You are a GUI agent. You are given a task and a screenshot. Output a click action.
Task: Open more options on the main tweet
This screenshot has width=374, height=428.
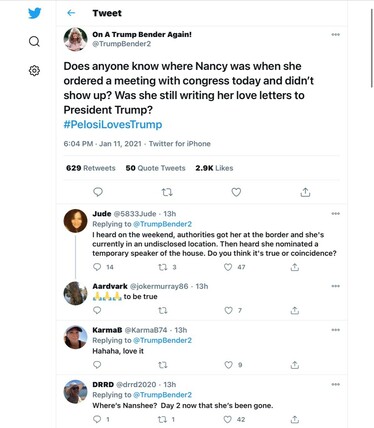pos(336,34)
